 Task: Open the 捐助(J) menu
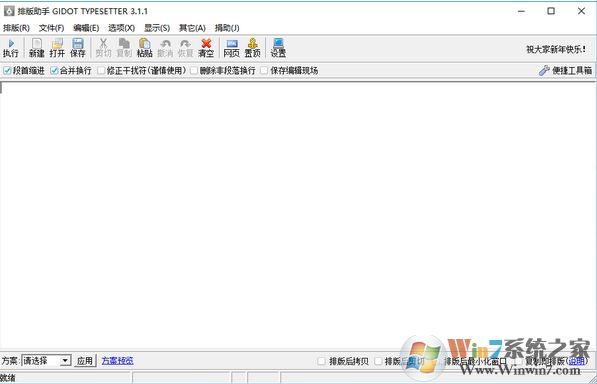[x=227, y=28]
